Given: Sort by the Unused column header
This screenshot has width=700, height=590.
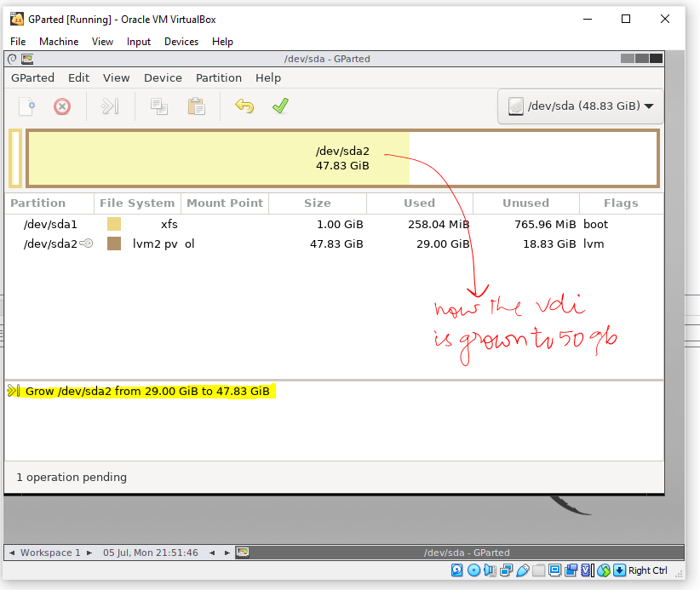Looking at the screenshot, I should [525, 203].
